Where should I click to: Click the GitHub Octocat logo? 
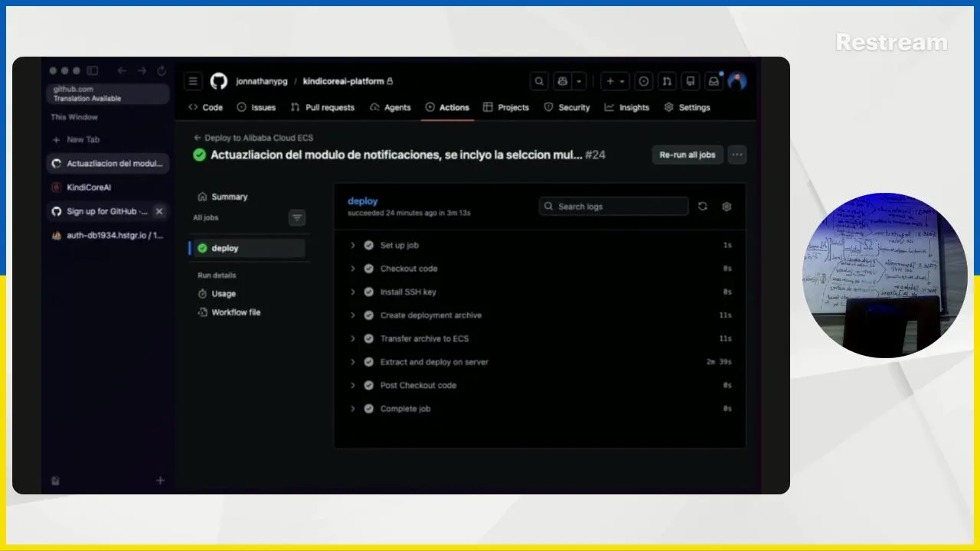(x=219, y=81)
